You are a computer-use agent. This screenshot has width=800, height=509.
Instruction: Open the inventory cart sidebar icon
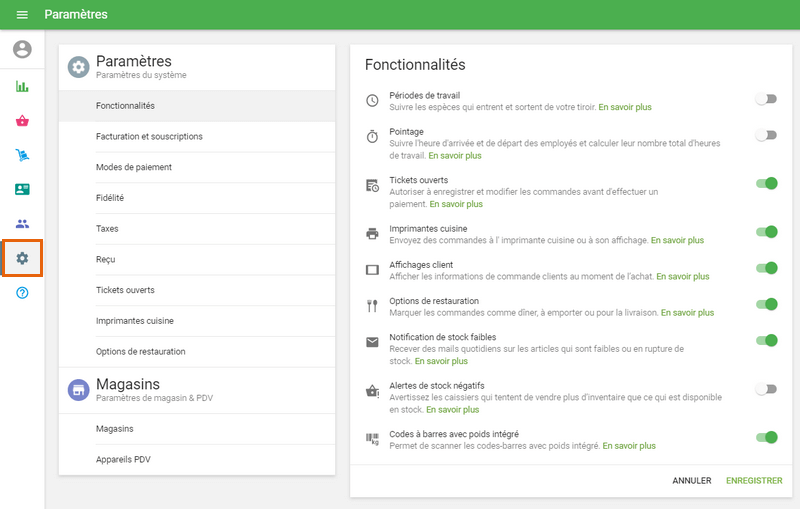tap(22, 155)
